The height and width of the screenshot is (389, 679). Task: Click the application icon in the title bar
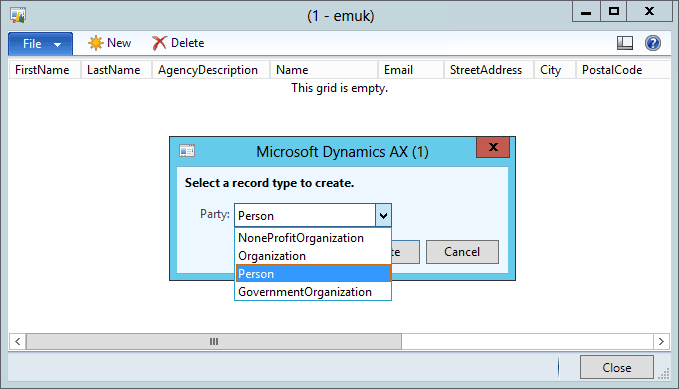[x=18, y=15]
